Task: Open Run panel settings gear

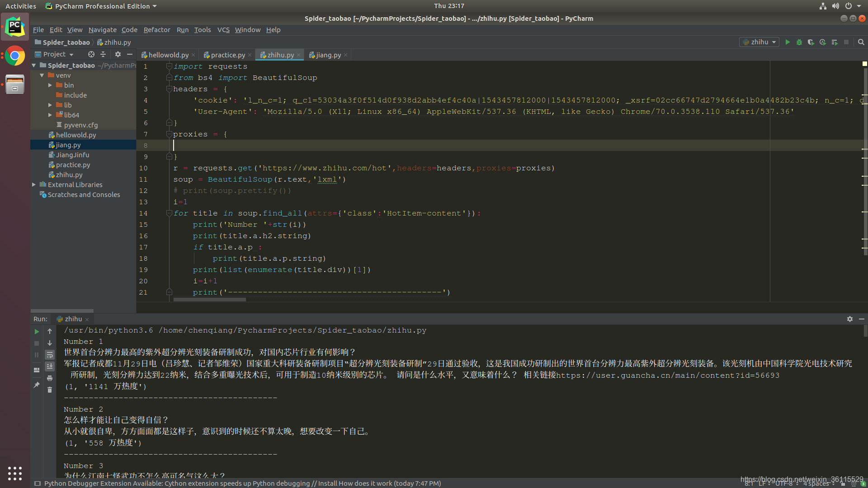Action: (850, 319)
